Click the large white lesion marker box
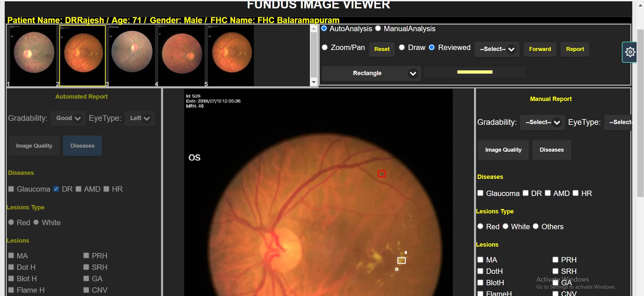The height and width of the screenshot is (296, 644). [401, 260]
